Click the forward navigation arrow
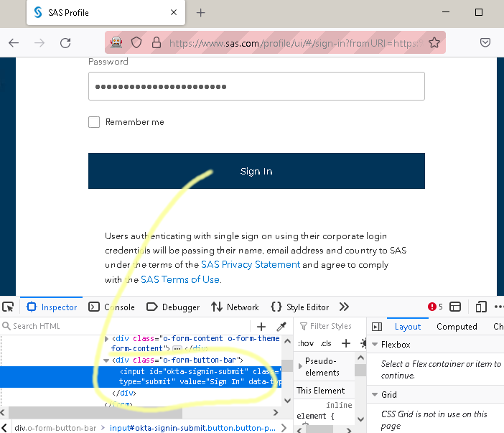504x433 pixels. (x=39, y=43)
